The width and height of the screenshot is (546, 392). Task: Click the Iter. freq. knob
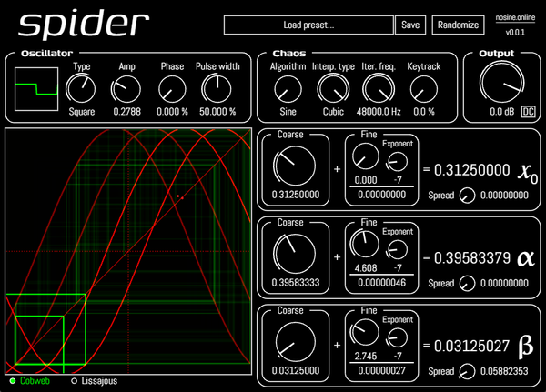coord(379,89)
